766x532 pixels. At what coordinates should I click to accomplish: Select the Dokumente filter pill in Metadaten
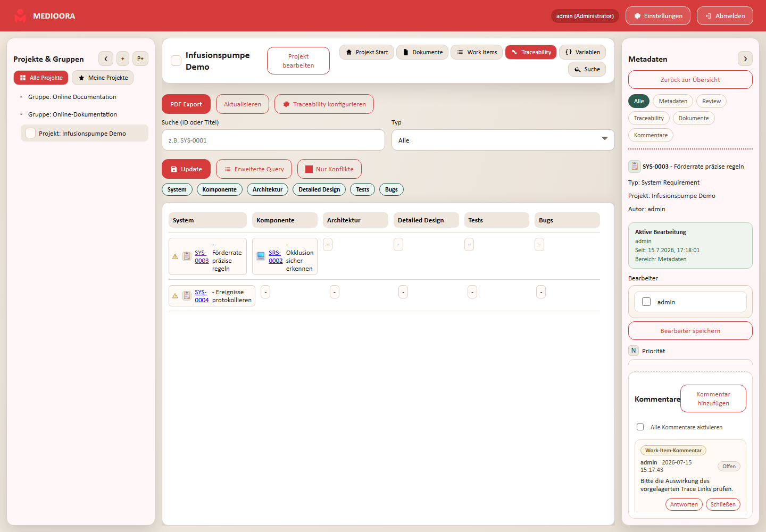coord(694,118)
